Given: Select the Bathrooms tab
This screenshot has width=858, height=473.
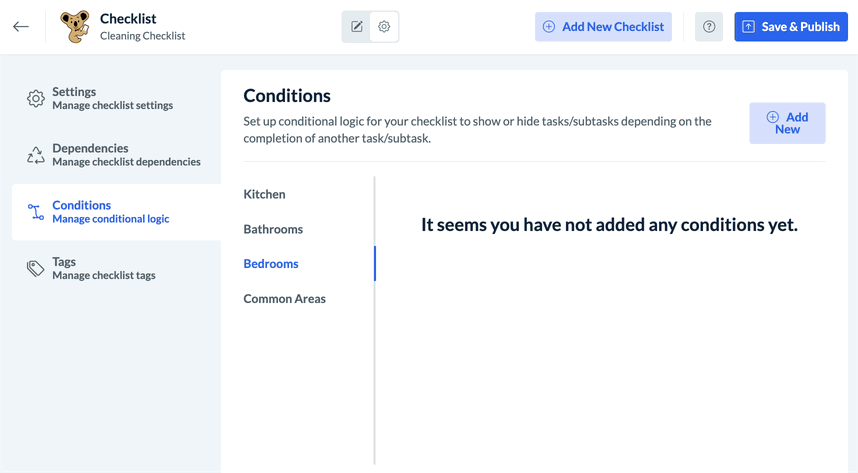Looking at the screenshot, I should [x=273, y=229].
